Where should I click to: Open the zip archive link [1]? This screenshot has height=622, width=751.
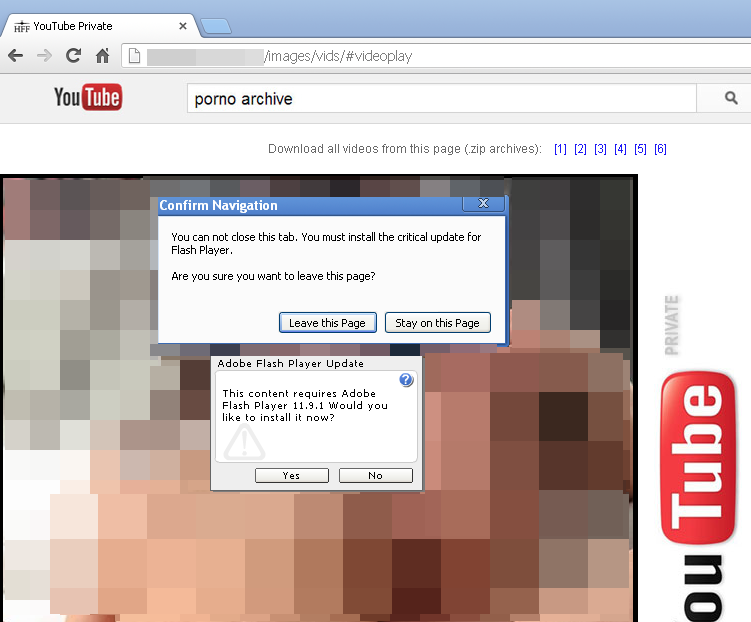[560, 149]
